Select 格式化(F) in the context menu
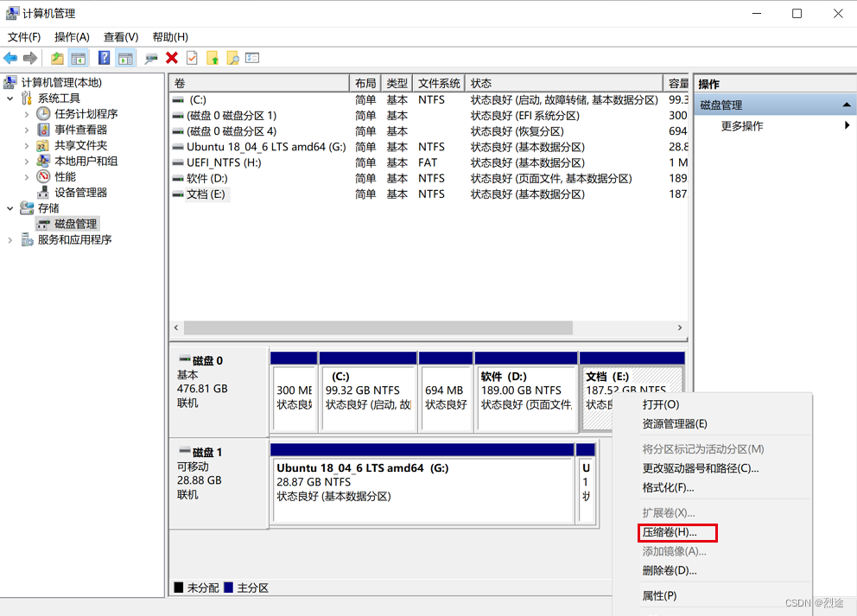Viewport: 857px width, 616px height. pyautogui.click(x=670, y=489)
